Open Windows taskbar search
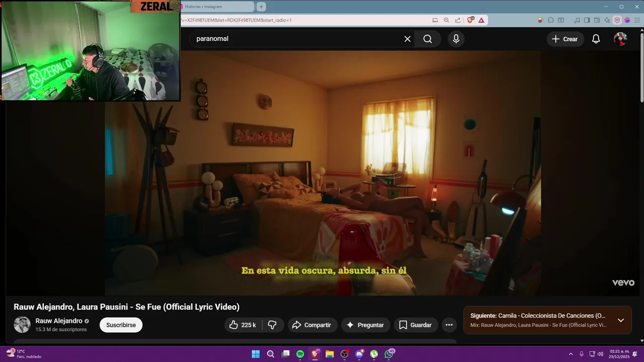The width and height of the screenshot is (644, 362). point(271,354)
